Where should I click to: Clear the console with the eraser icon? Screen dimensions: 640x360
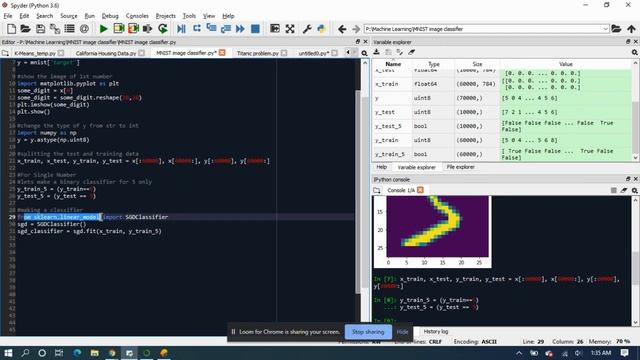tap(624, 190)
